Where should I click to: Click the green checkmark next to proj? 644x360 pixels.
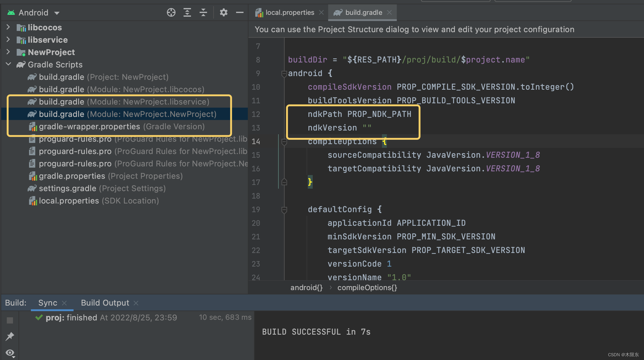[x=39, y=317]
